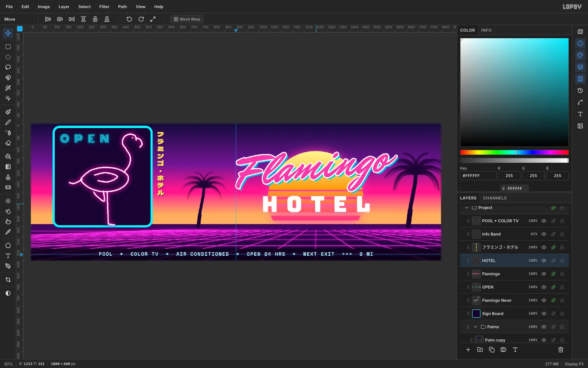This screenshot has height=368, width=588.
Task: Open the Layers panel icon in sidebar
Action: [580, 67]
